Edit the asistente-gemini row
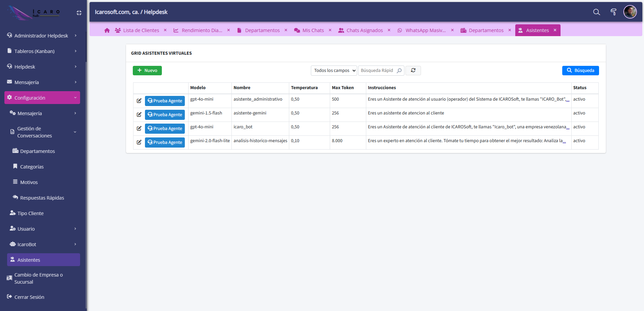 [139, 114]
